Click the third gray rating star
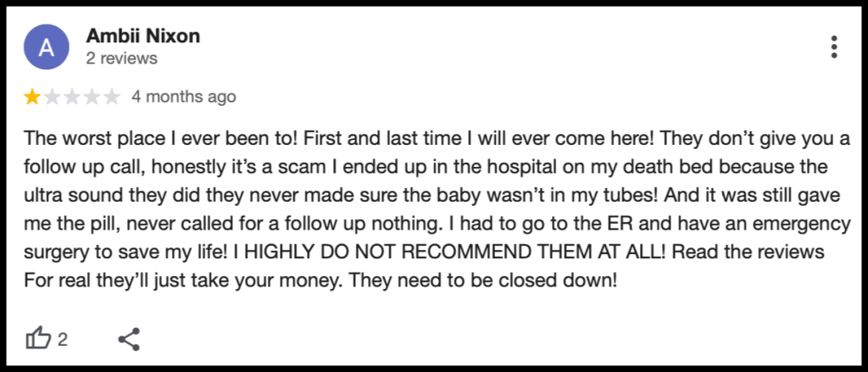 tap(72, 97)
